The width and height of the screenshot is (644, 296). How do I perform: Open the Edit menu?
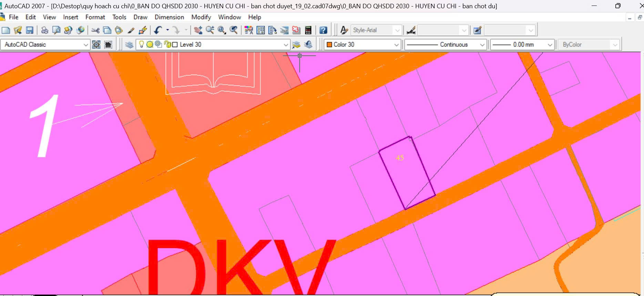(x=31, y=17)
